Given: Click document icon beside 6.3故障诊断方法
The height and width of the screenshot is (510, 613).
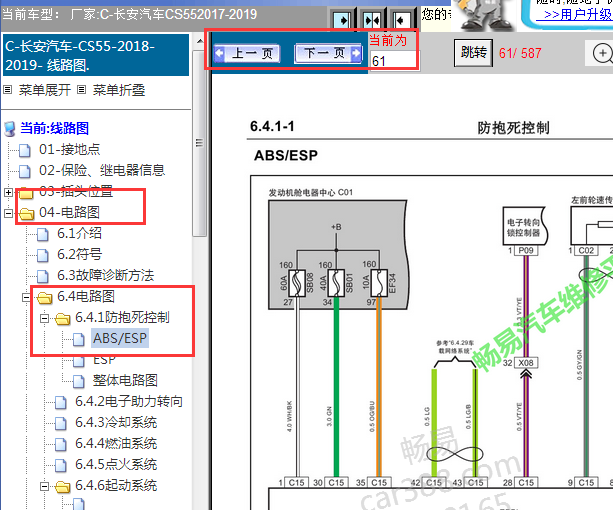Looking at the screenshot, I should (x=43, y=277).
